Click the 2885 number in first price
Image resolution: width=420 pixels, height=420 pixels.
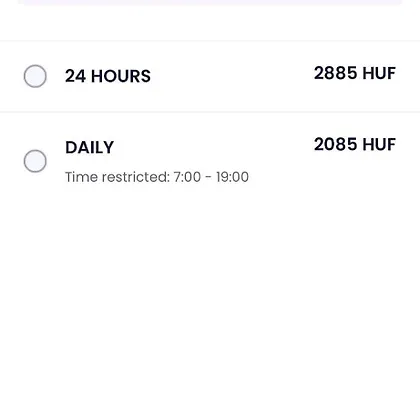[336, 73]
